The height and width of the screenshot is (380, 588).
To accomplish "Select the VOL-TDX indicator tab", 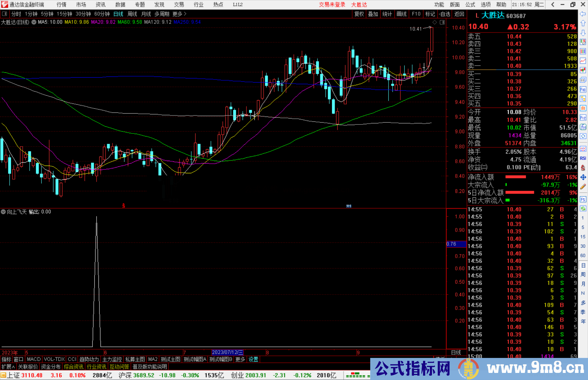I will [x=54, y=359].
